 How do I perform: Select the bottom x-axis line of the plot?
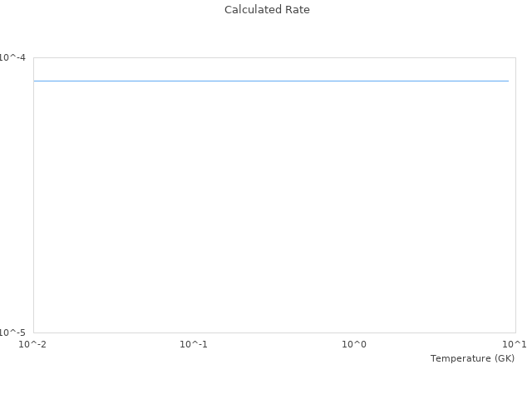click(274, 332)
